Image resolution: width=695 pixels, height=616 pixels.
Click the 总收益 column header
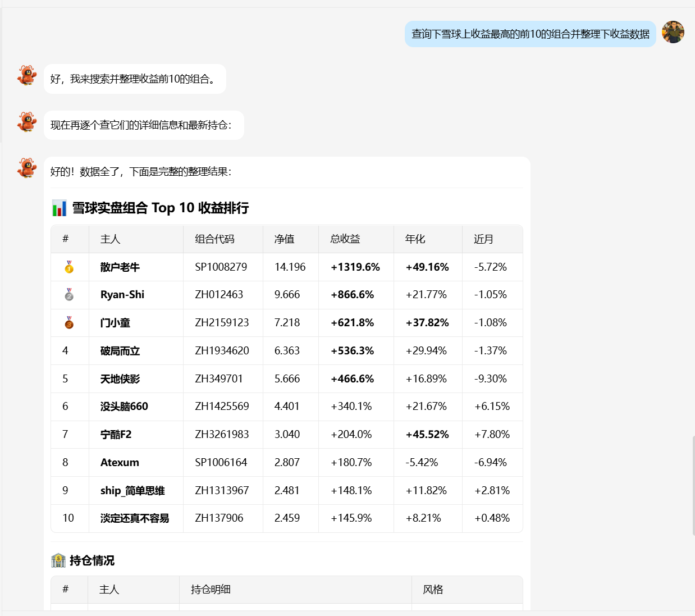pos(345,239)
